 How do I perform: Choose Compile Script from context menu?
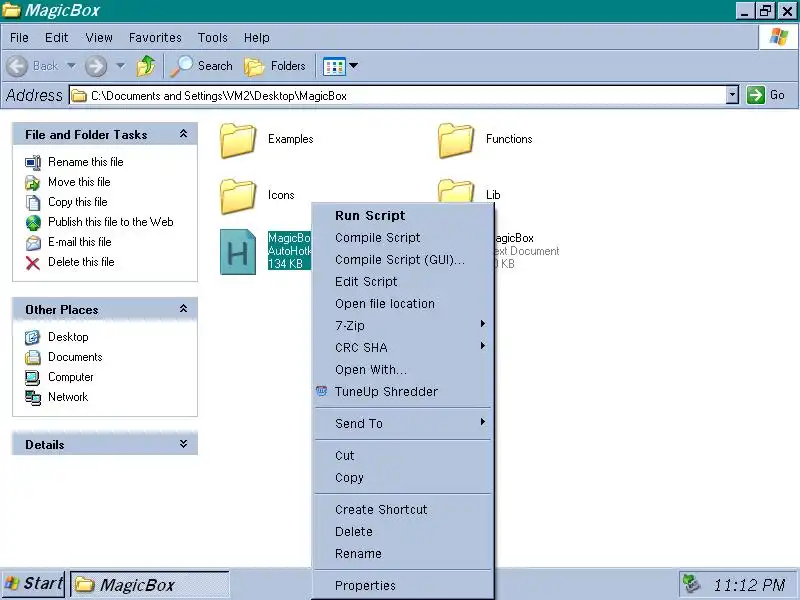pos(403,237)
